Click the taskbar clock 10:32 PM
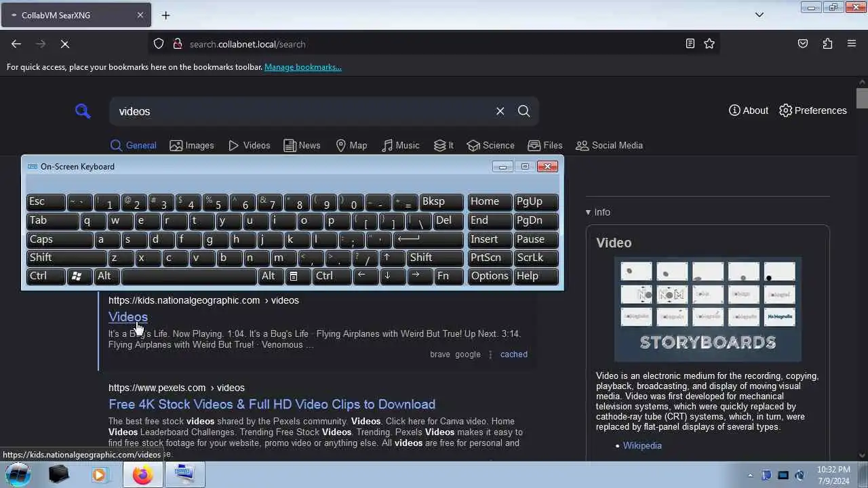 tap(833, 469)
